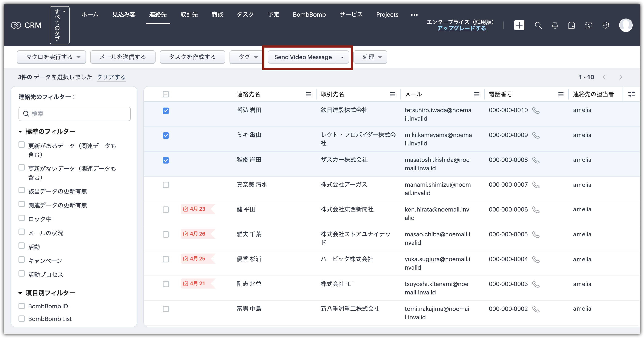Open the search magnifier icon in header
644x338 pixels.
[x=538, y=25]
